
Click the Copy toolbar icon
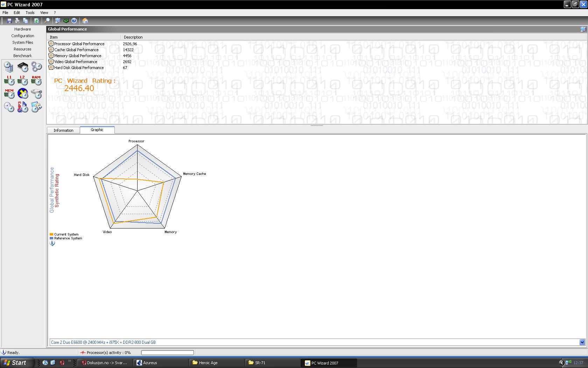[26, 21]
